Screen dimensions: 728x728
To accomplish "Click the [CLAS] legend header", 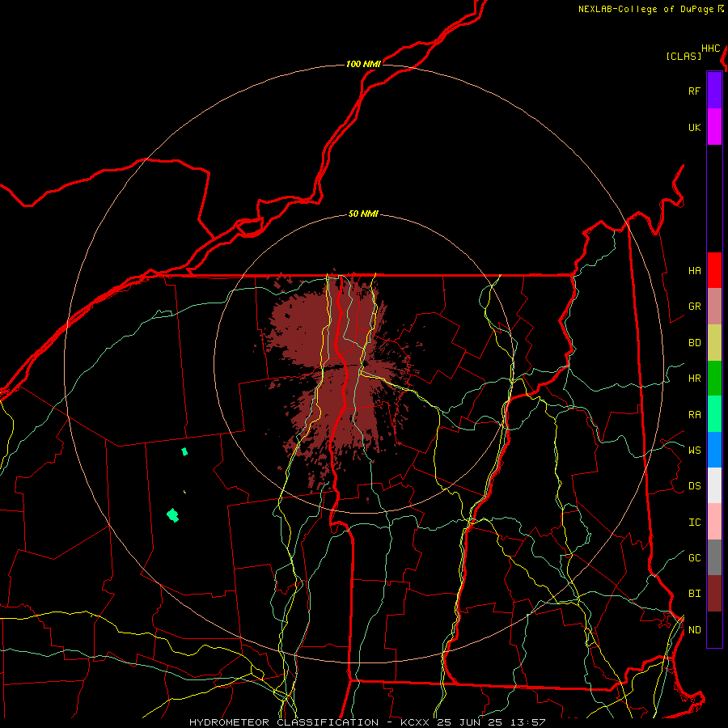I will 684,56.
